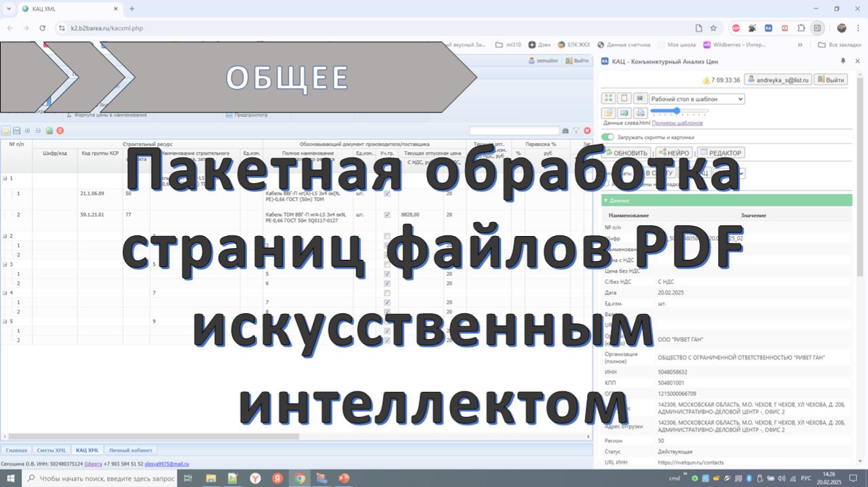Collapse tree group 1 in table
The width and height of the screenshot is (868, 487).
5,178
